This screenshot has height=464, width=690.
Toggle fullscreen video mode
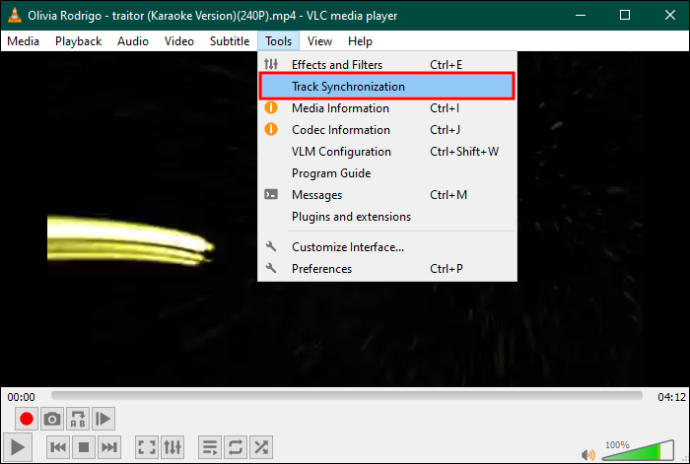(147, 447)
